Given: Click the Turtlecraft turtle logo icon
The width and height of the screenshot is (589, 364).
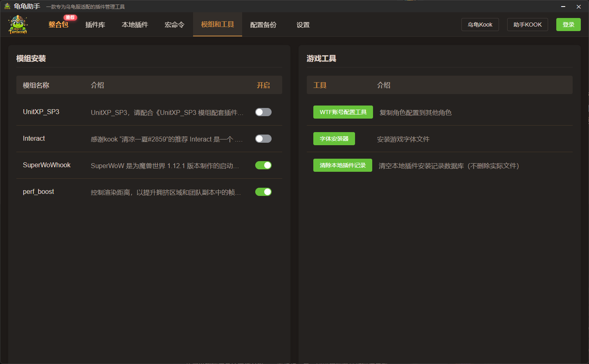Looking at the screenshot, I should [18, 24].
